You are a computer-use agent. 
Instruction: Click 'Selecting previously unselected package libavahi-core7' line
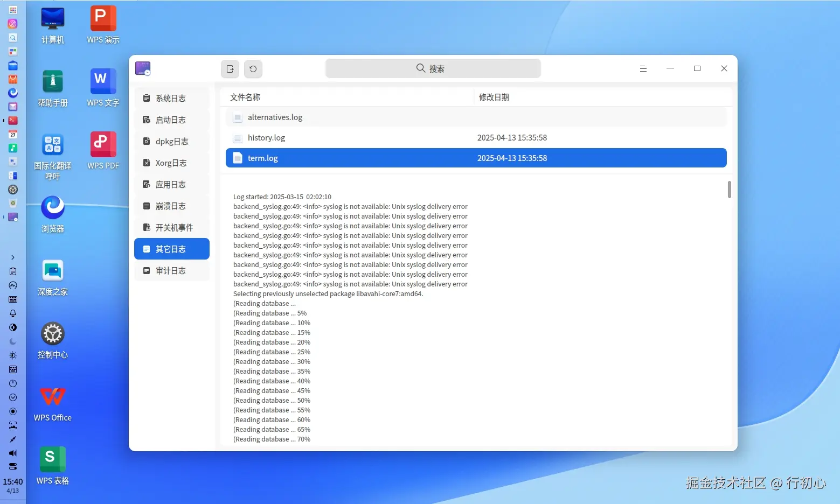tap(328, 294)
